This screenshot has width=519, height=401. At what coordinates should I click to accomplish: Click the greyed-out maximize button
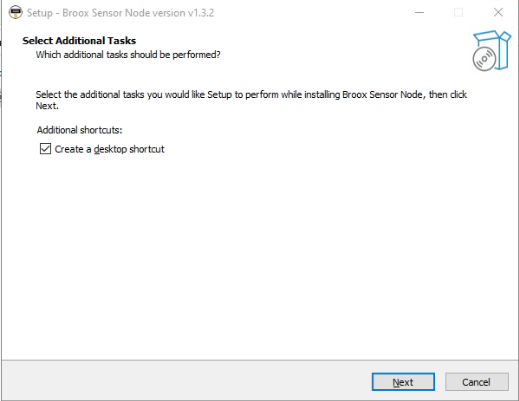click(x=458, y=13)
